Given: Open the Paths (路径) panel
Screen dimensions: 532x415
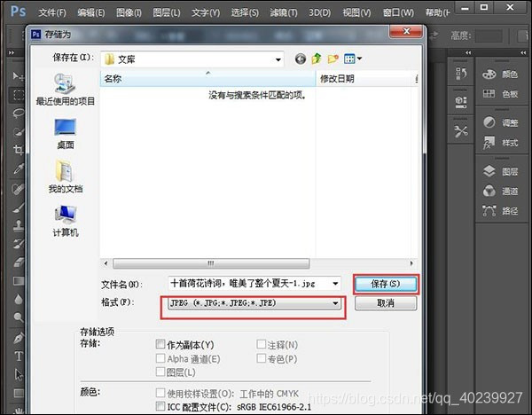Looking at the screenshot, I should click(501, 211).
